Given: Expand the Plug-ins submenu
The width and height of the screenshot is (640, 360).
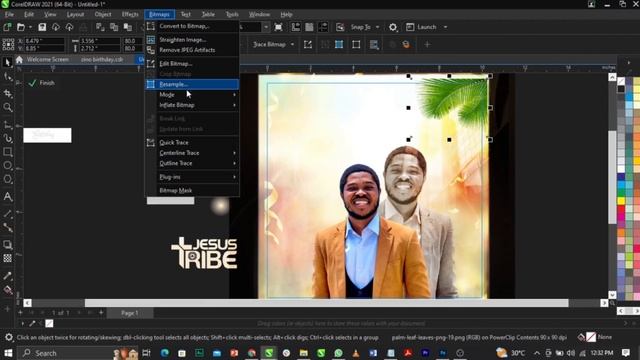Looking at the screenshot, I should pos(192,177).
